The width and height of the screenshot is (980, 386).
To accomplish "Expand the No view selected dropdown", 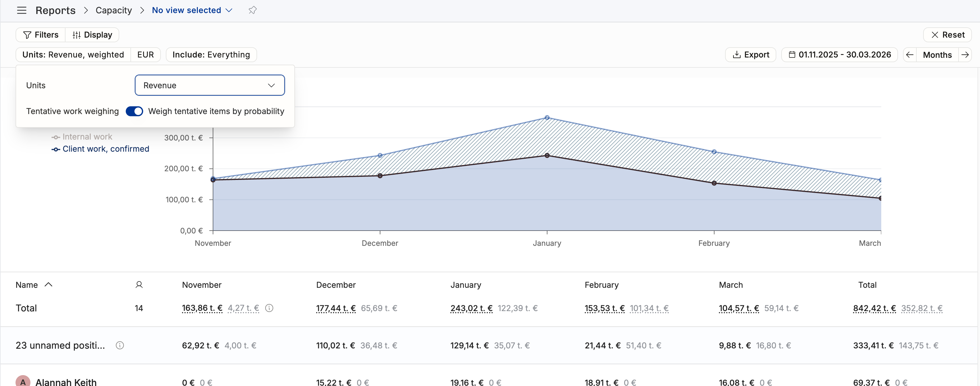I will [192, 10].
